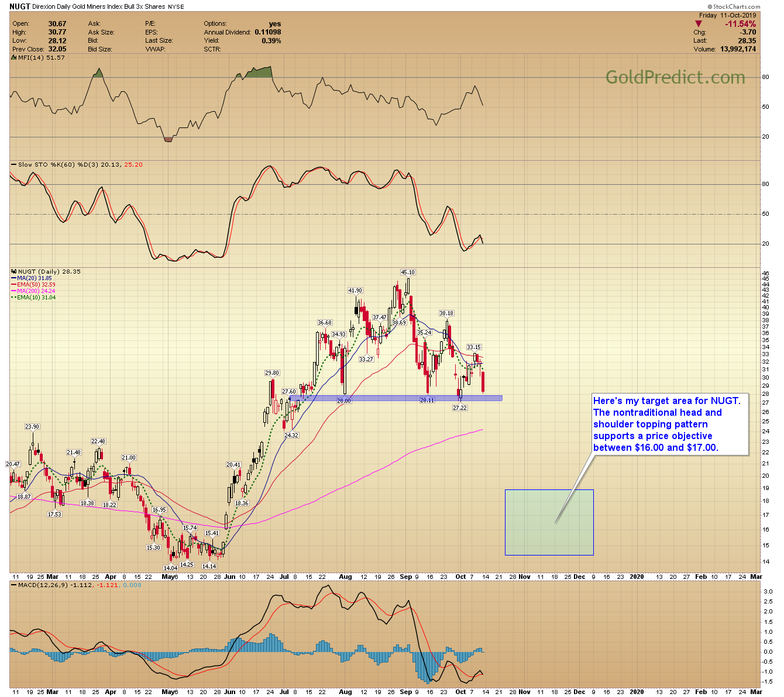Click 'Direxion Daily Gold Miners Index Bull 3x Shares' title

[99, 7]
